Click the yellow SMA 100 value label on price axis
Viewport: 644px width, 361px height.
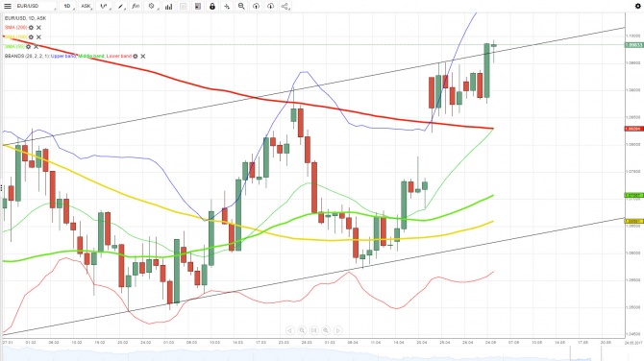633,222
